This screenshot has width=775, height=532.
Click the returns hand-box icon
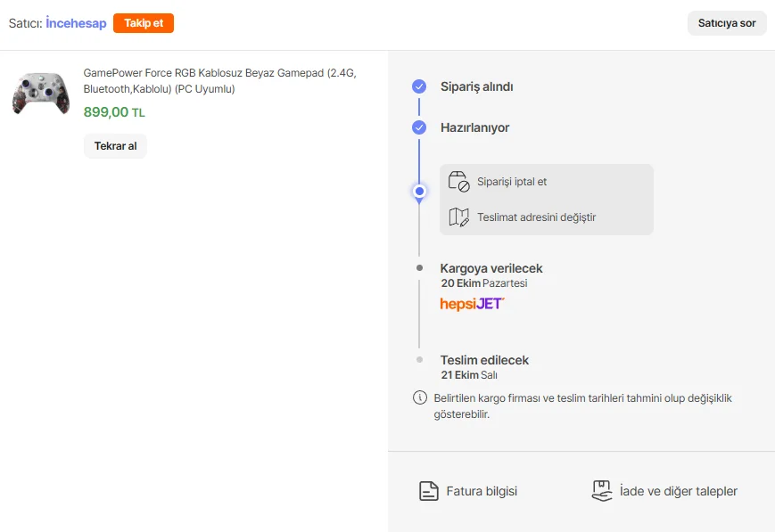[602, 491]
